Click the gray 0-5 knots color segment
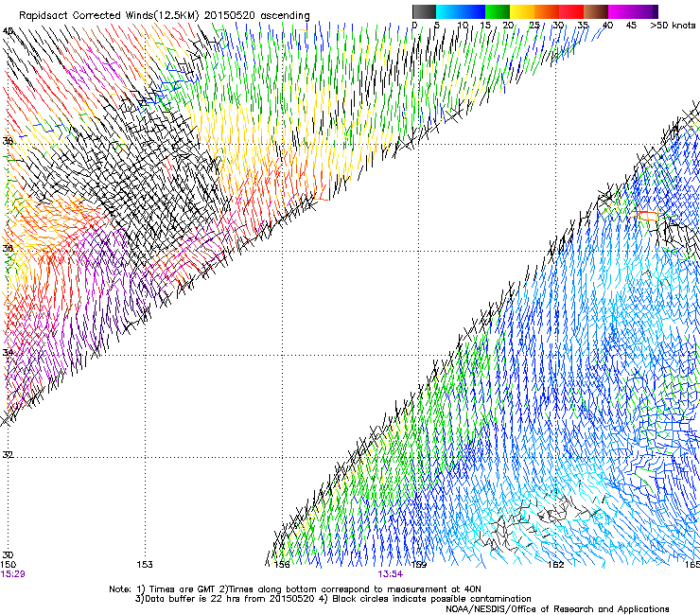The height and width of the screenshot is (615, 700). tap(424, 11)
